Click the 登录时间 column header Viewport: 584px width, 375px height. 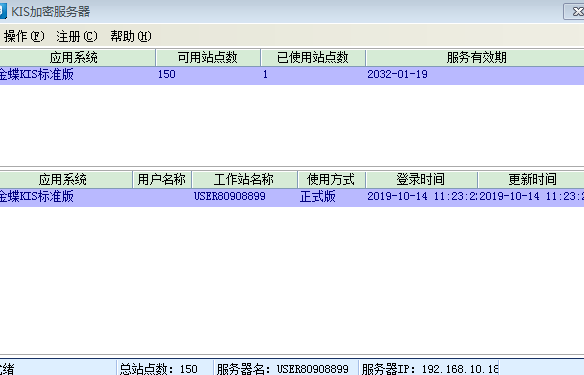[421, 179]
